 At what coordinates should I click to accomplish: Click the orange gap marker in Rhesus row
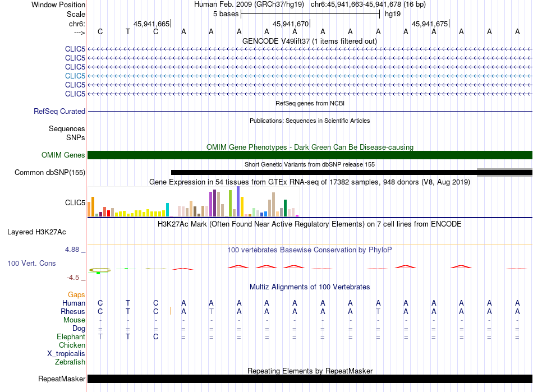click(x=171, y=311)
